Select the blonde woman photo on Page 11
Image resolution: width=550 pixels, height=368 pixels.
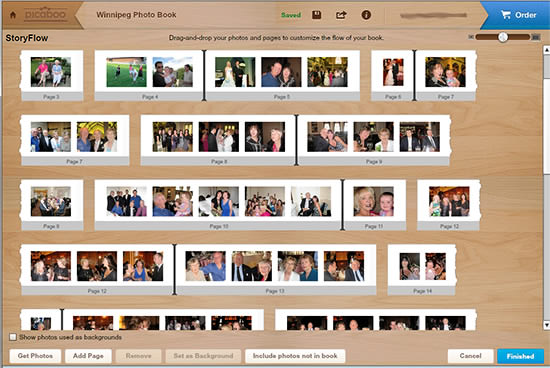[374, 201]
